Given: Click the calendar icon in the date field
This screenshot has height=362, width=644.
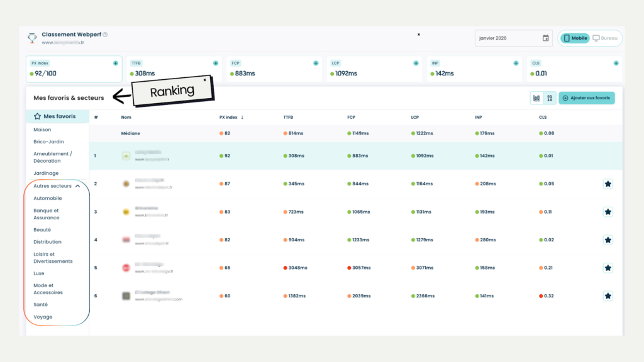Looking at the screenshot, I should [545, 38].
